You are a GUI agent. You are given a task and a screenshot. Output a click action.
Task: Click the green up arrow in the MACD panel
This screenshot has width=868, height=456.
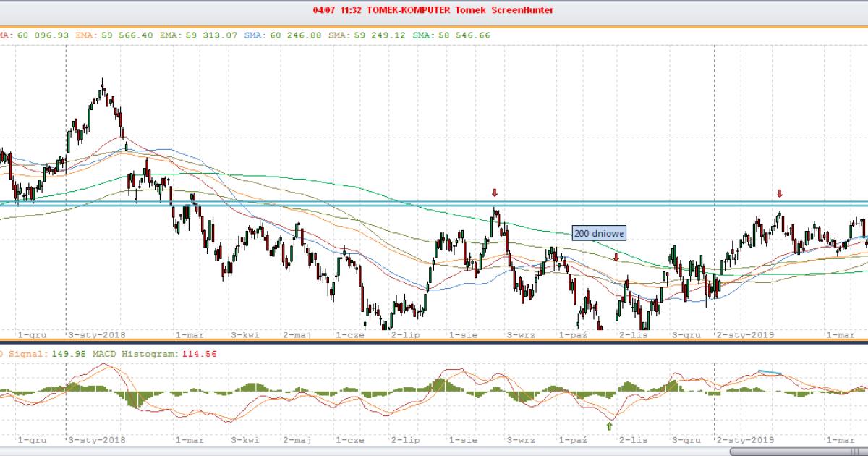click(x=610, y=426)
